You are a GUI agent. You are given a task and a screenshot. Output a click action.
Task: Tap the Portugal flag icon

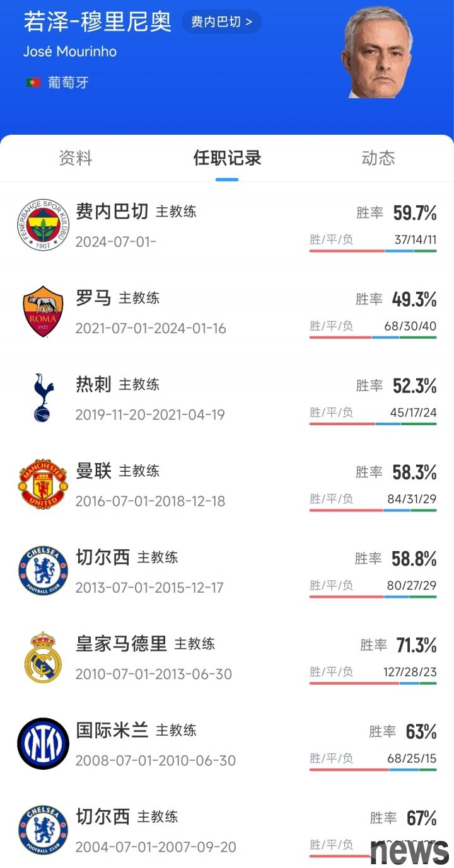coord(33,83)
